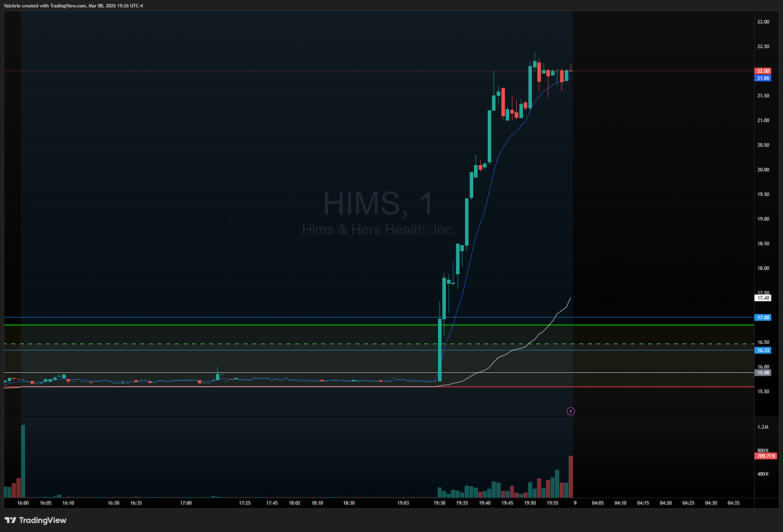This screenshot has width=783, height=532.
Task: Click the 20.50 price axis value
Action: point(763,145)
